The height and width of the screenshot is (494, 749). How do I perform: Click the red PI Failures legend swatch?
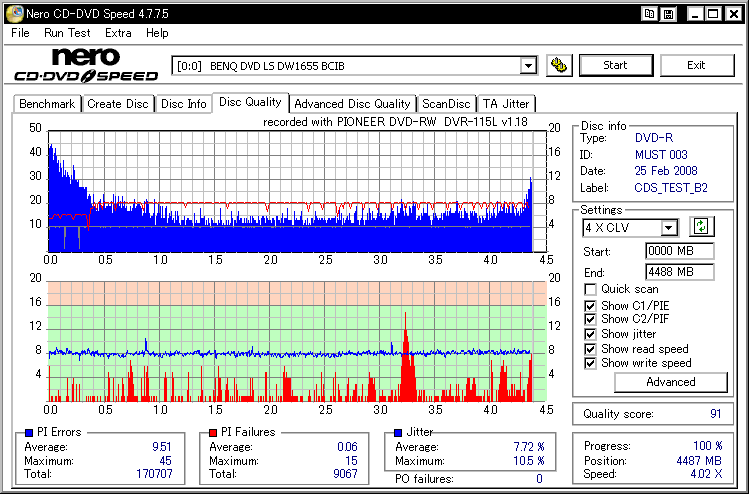213,432
